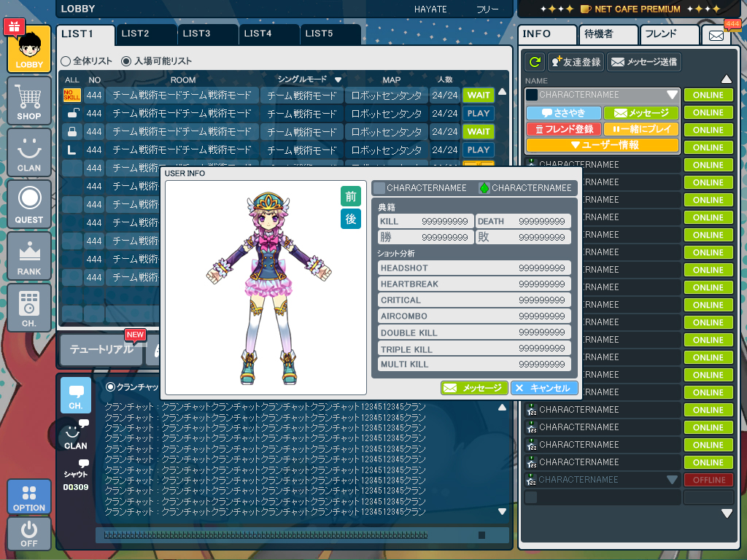Open the QUEST sidebar icon

pyautogui.click(x=29, y=205)
